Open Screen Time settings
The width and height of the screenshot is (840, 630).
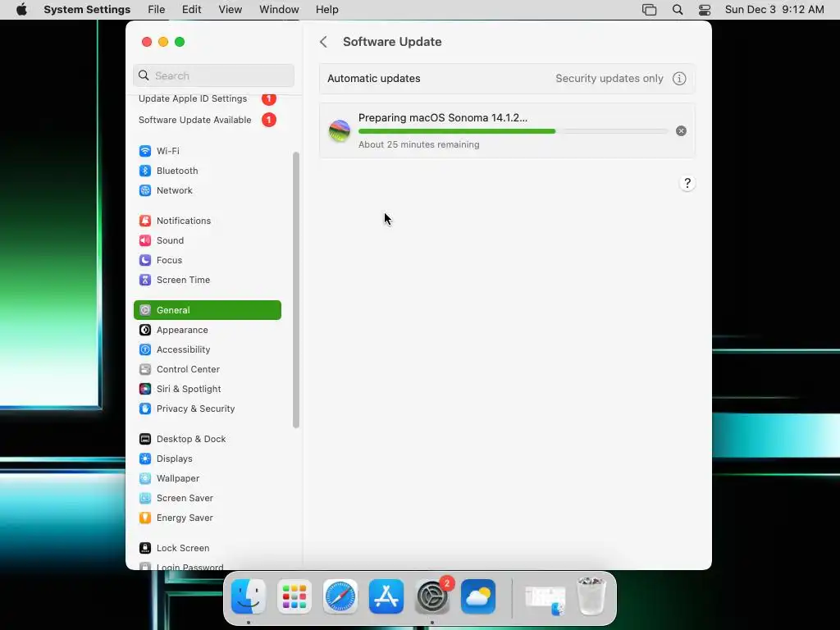point(208,281)
